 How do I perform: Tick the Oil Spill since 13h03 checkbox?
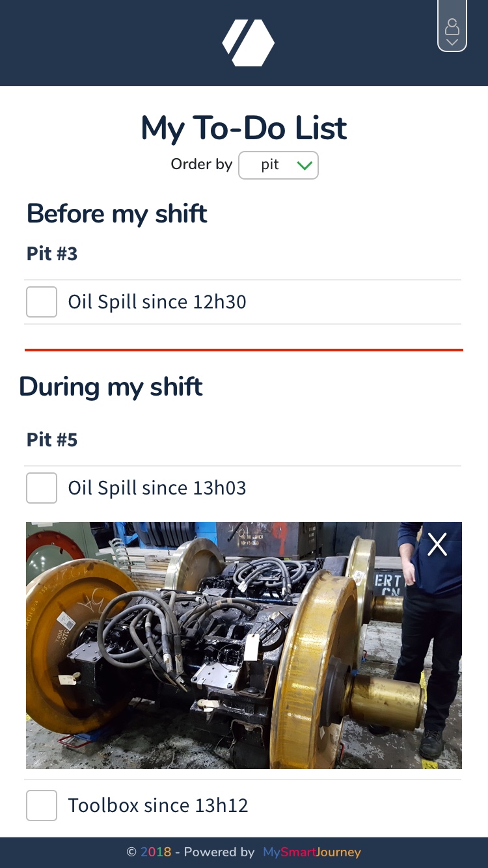[x=42, y=488]
